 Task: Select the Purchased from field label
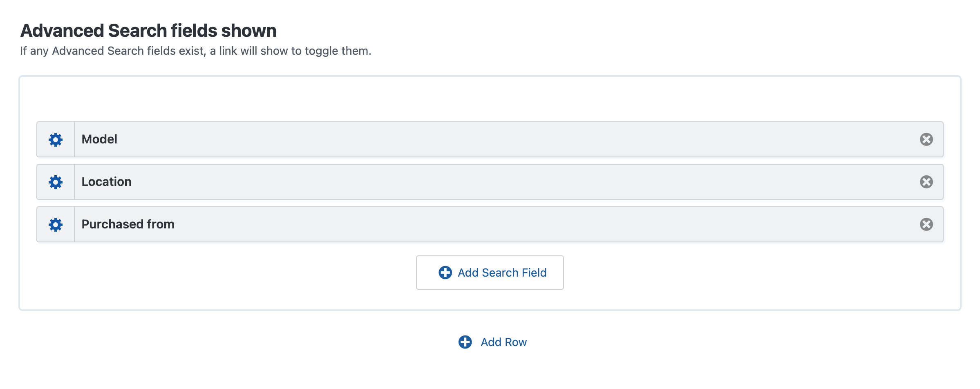(128, 224)
